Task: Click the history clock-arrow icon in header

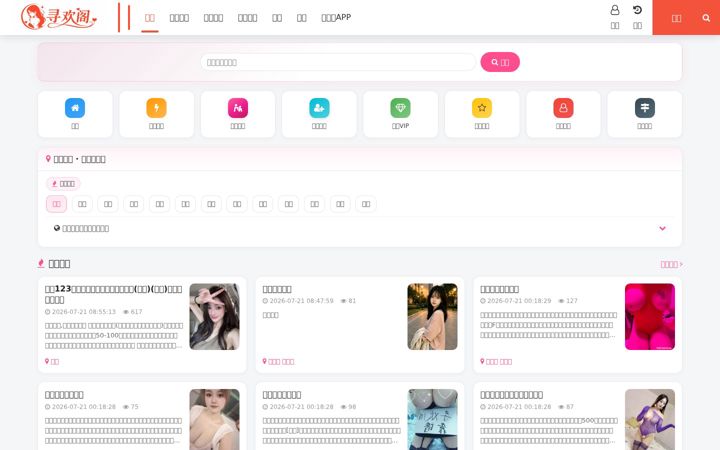Action: click(637, 10)
